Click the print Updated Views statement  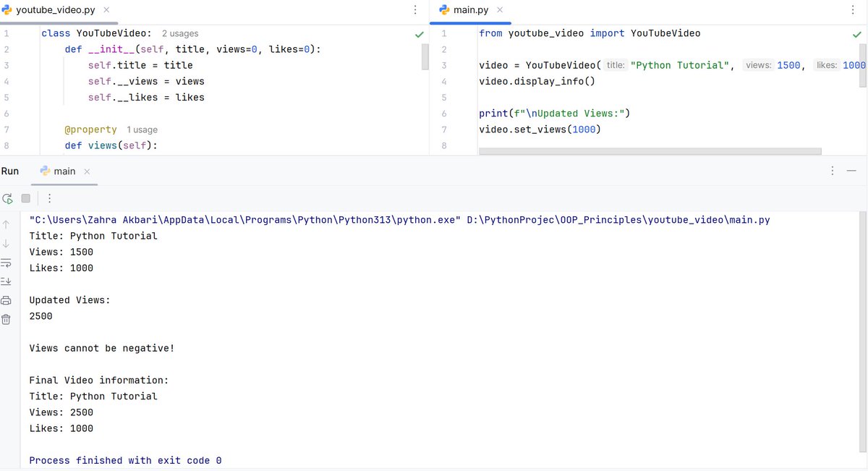[x=556, y=114]
